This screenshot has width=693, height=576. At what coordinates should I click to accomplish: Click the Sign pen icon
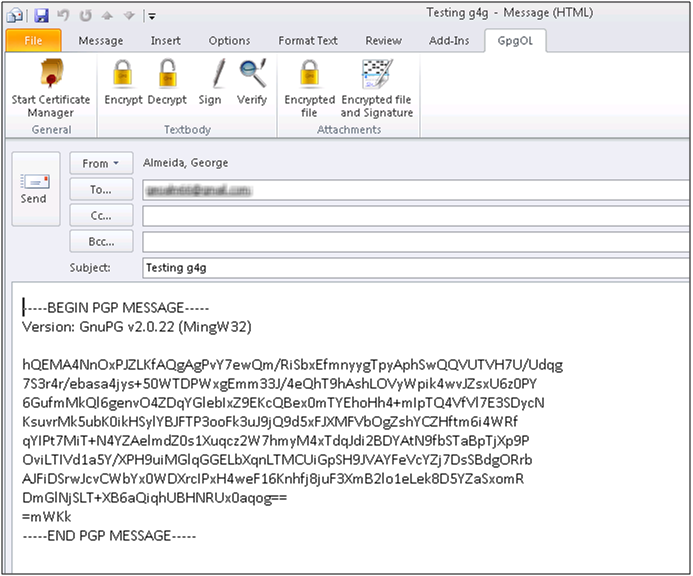(x=218, y=73)
